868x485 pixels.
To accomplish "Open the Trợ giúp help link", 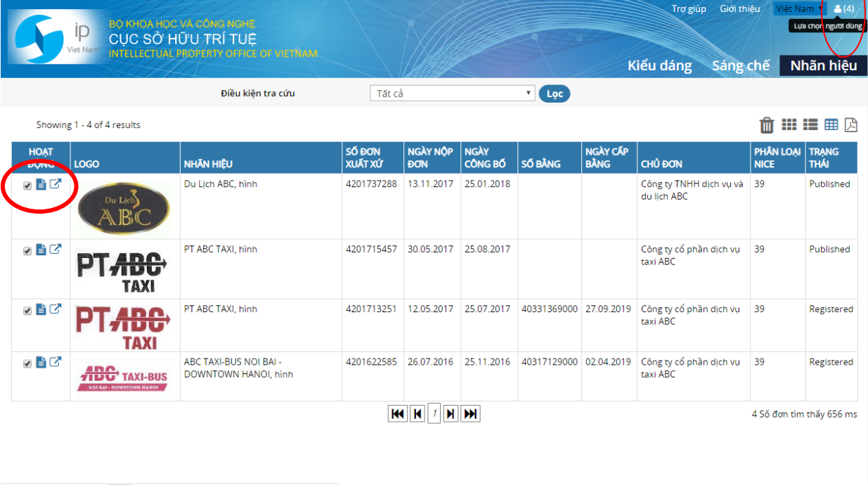I will 689,9.
